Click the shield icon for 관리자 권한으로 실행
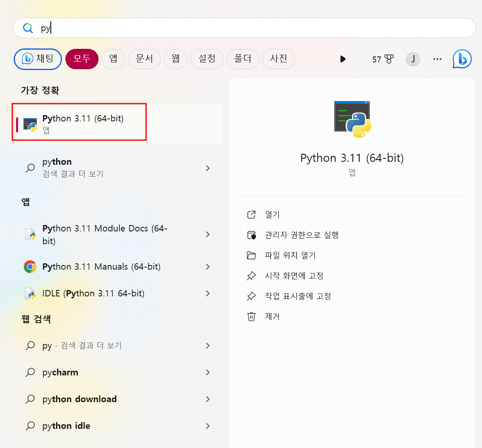The width and height of the screenshot is (482, 448). pyautogui.click(x=251, y=235)
